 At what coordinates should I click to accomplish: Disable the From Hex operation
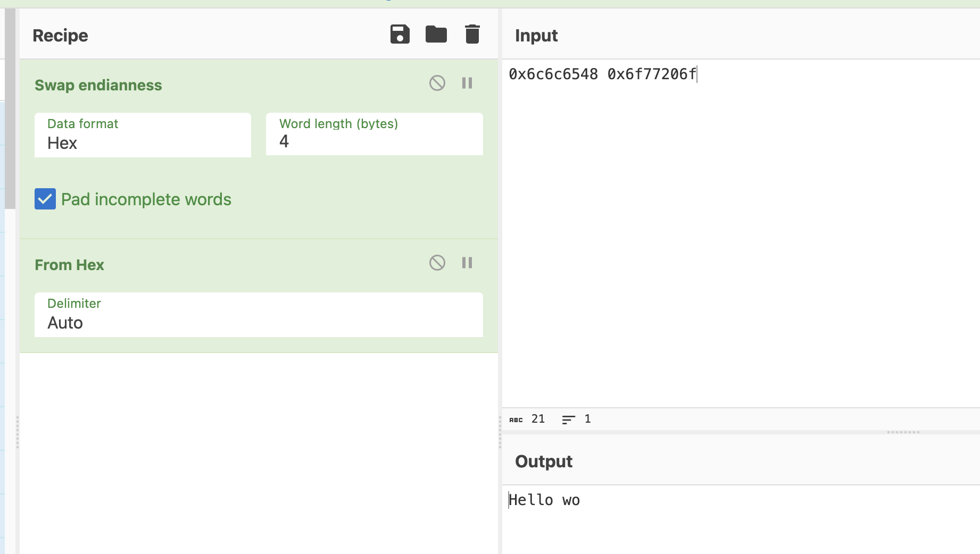(x=437, y=263)
